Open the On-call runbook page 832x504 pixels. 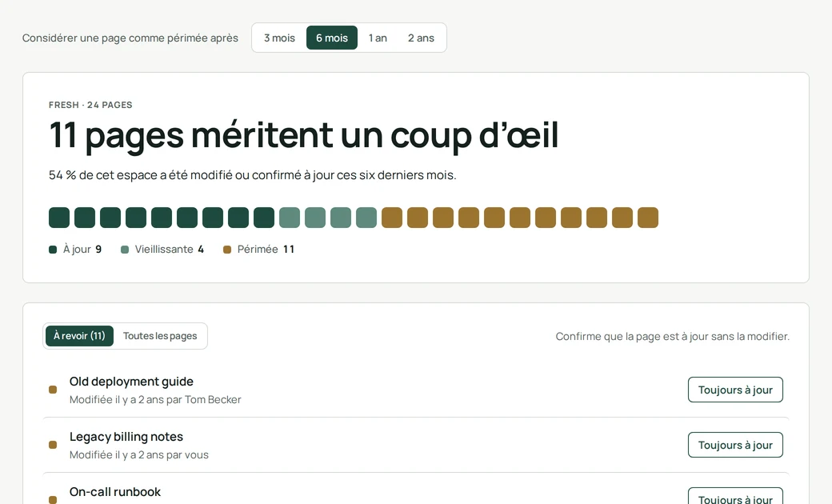click(x=115, y=492)
